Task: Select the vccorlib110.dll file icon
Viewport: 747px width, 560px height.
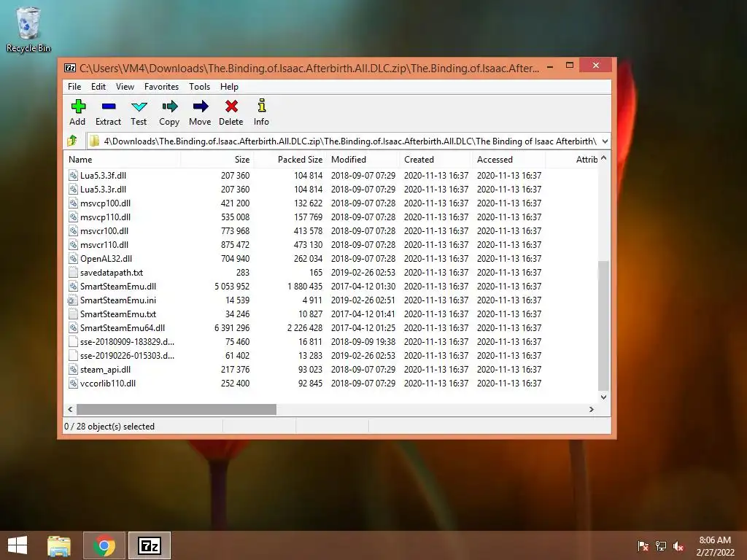Action: pyautogui.click(x=73, y=383)
